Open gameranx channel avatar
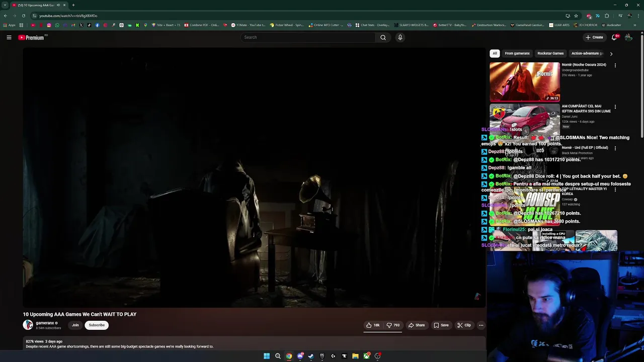Screen dimensions: 644x362 coord(28,325)
